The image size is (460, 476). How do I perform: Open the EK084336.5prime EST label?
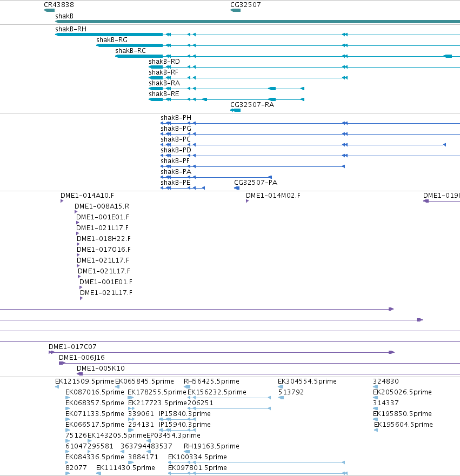point(95,457)
